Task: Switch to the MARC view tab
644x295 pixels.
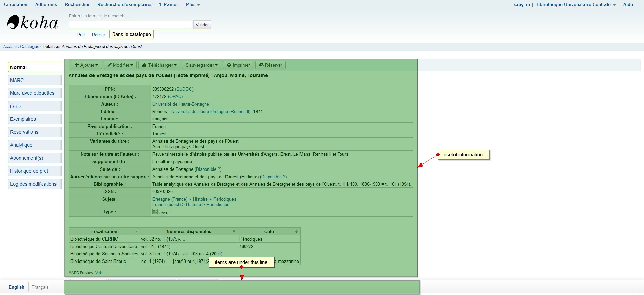Action: pos(17,80)
